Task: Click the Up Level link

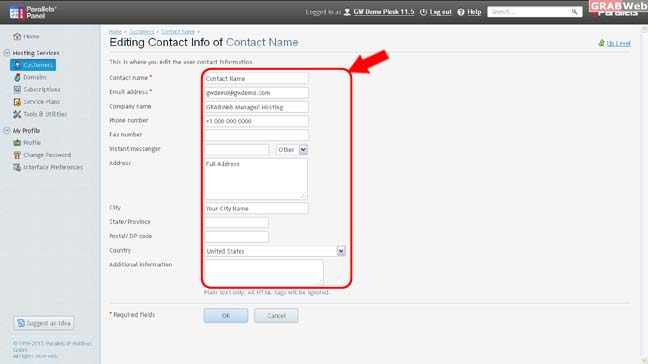Action: (618, 43)
